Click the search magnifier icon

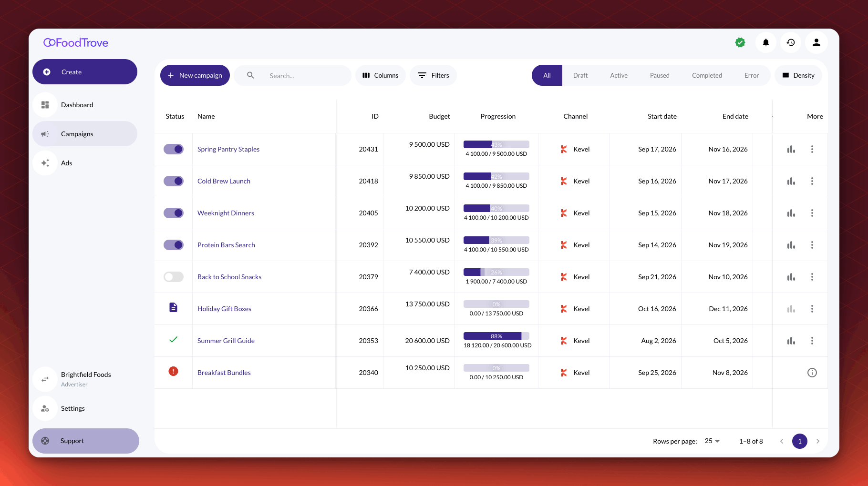pyautogui.click(x=250, y=75)
